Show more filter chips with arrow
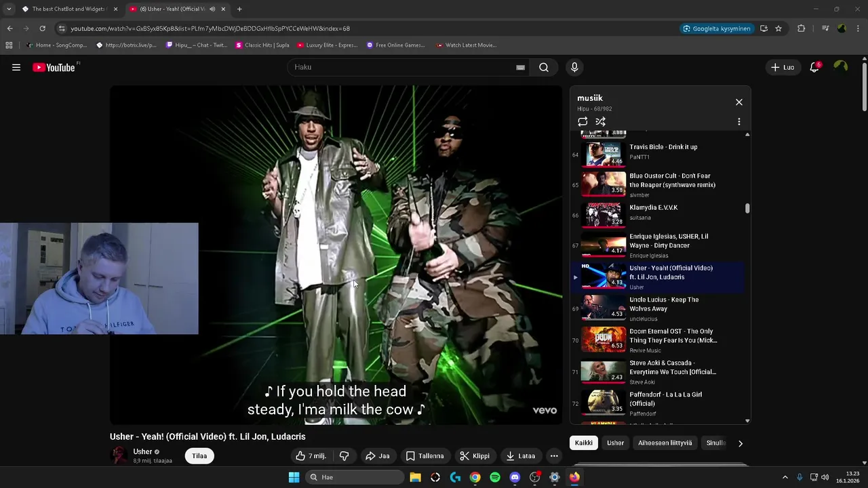 coord(741,443)
